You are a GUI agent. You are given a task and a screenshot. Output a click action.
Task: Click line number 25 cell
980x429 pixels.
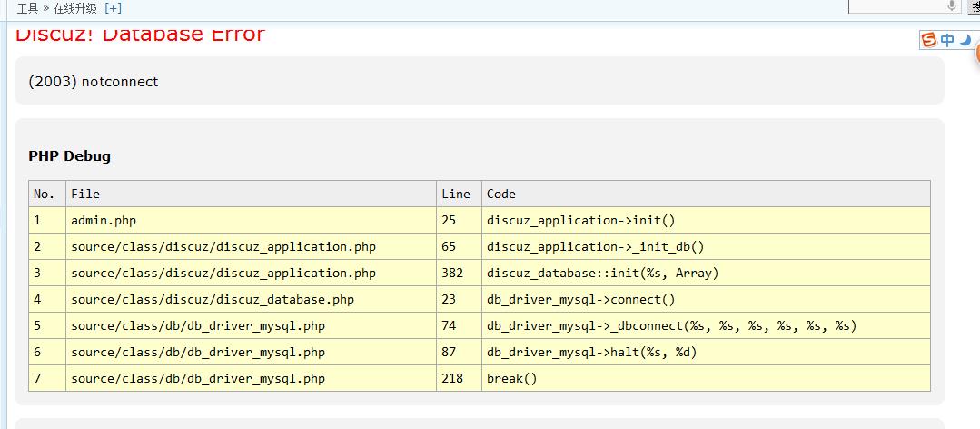click(x=459, y=220)
